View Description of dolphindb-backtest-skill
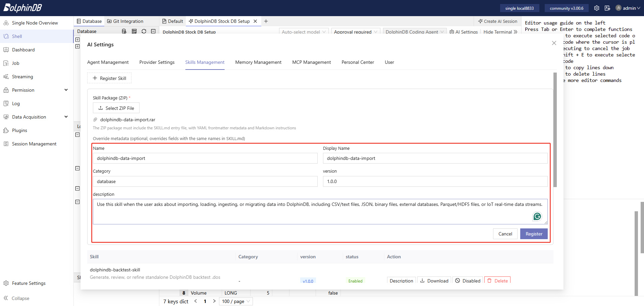This screenshot has height=306, width=644. pos(401,280)
